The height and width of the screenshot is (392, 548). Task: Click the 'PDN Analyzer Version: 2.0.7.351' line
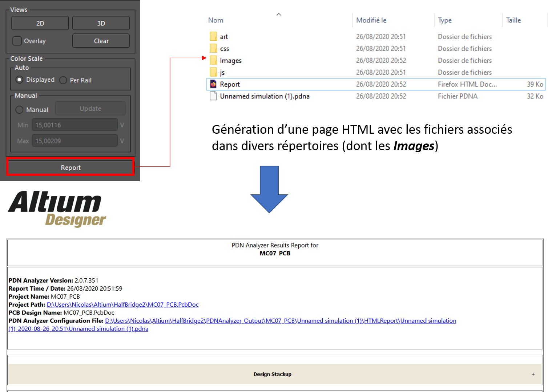53,280
